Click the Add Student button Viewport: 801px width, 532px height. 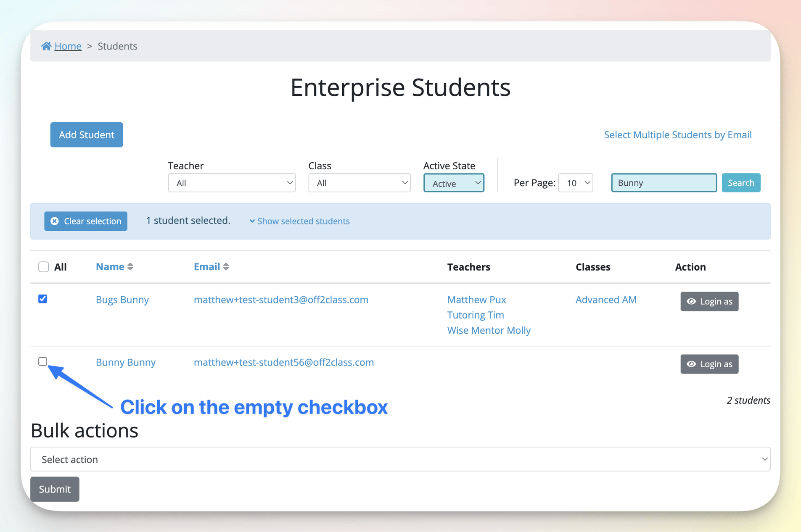tap(86, 134)
